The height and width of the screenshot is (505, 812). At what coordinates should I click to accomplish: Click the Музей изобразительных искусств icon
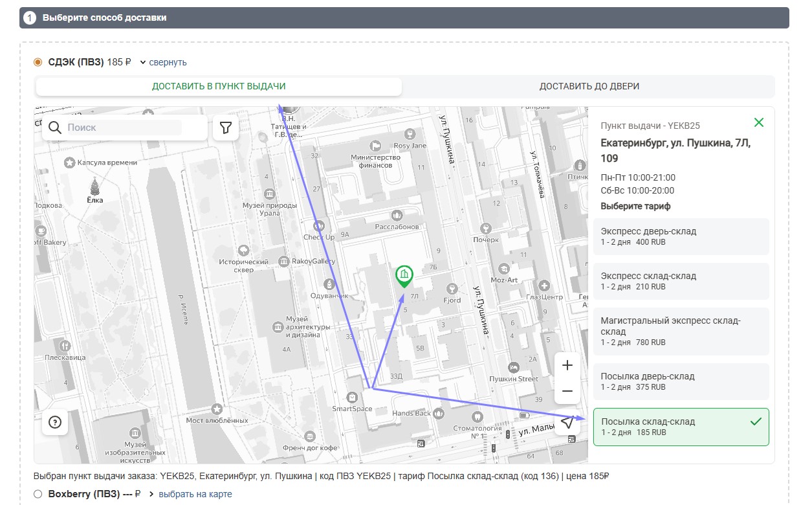pyautogui.click(x=135, y=432)
